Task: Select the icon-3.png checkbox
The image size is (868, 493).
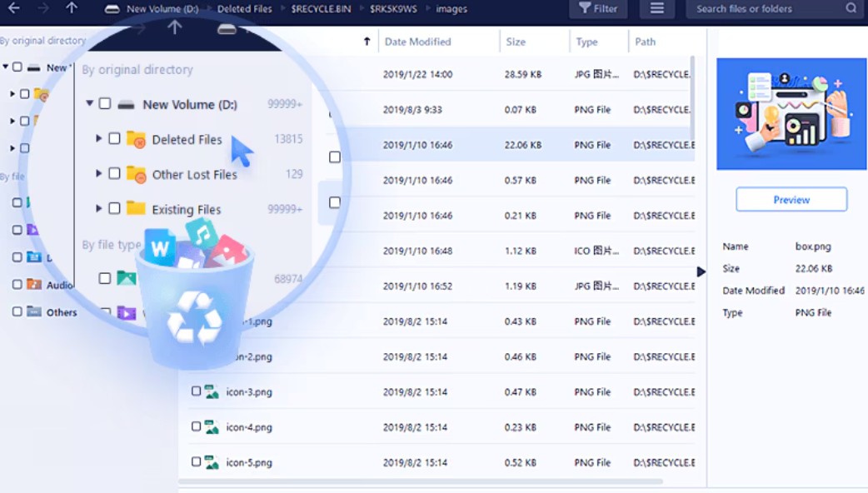Action: pyautogui.click(x=196, y=391)
